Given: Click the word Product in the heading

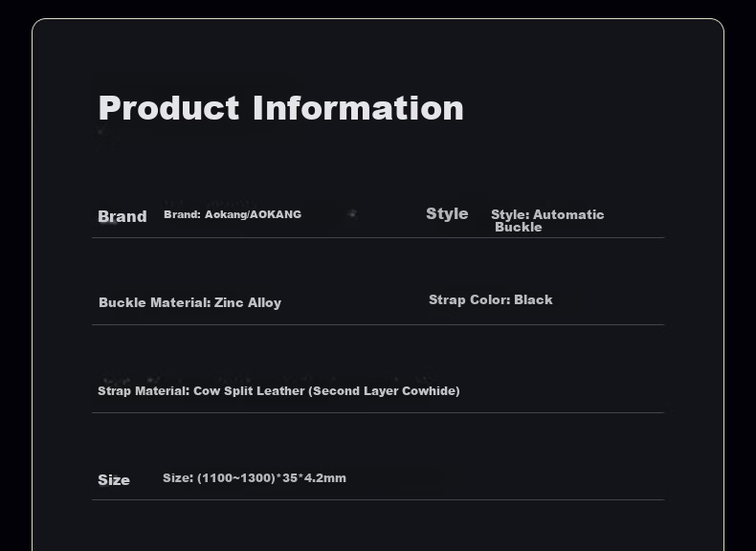Looking at the screenshot, I should 168,108.
